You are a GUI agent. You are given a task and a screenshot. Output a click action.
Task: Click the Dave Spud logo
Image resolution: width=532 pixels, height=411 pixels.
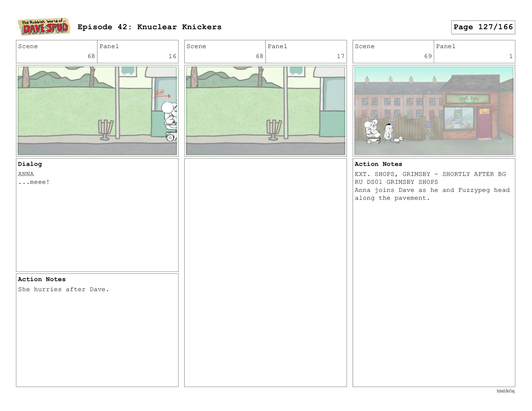[x=44, y=27]
